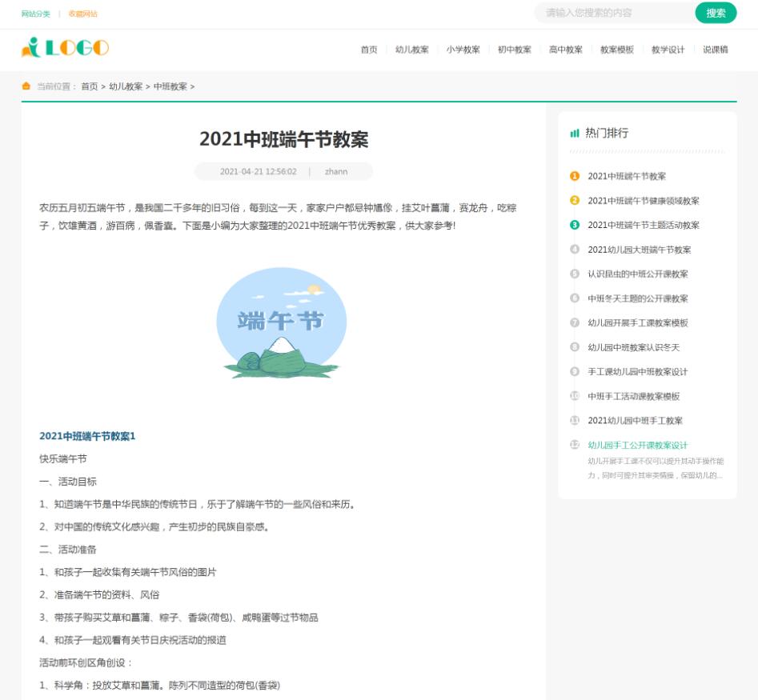Open 小学教案 in the navigation bar
Image resolution: width=758 pixels, height=700 pixels.
click(x=463, y=50)
